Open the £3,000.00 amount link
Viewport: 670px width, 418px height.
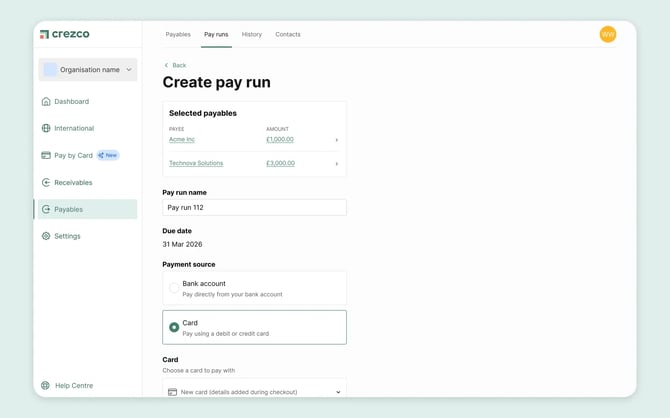[280, 163]
